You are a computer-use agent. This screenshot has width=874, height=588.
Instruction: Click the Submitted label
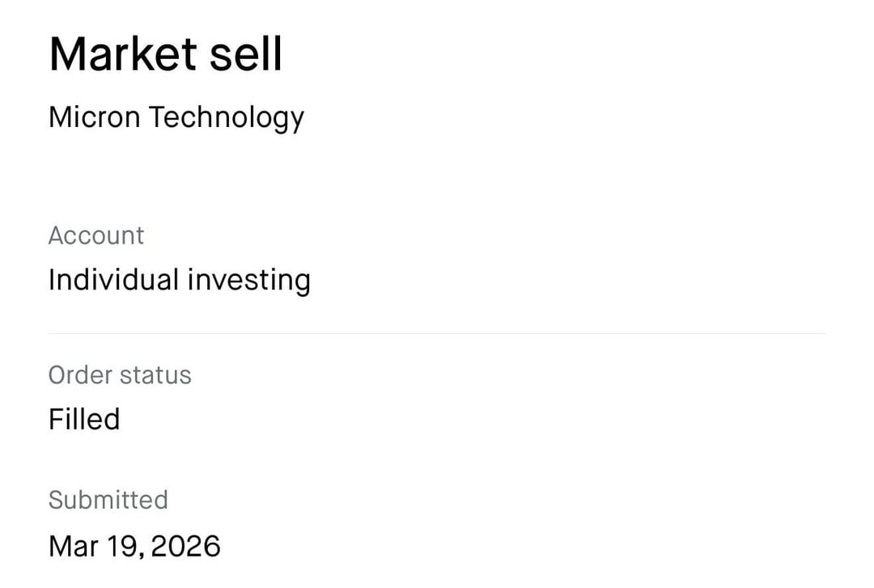click(108, 500)
